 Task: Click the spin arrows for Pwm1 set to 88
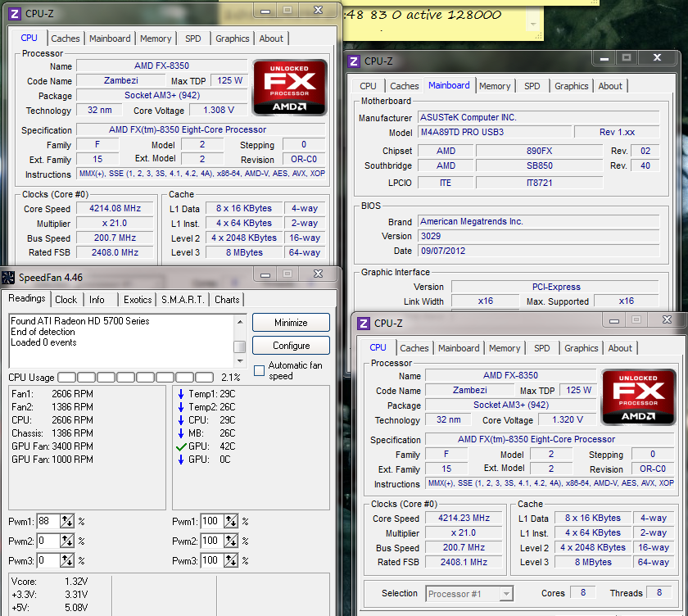click(67, 521)
